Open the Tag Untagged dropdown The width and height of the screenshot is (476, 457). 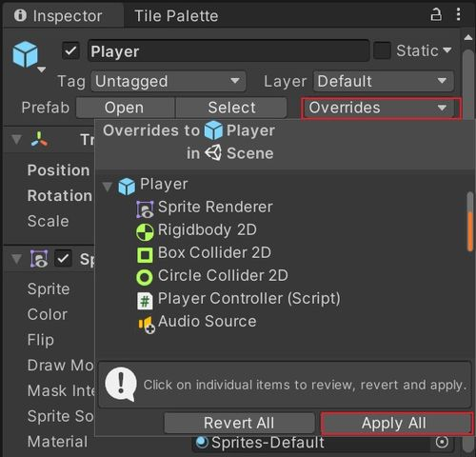click(x=169, y=81)
